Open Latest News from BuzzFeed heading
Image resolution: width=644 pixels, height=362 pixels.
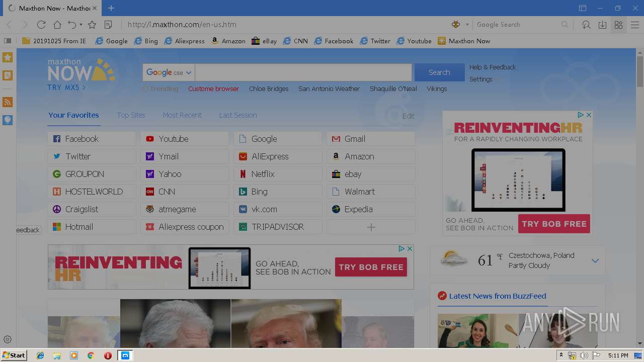tap(497, 296)
